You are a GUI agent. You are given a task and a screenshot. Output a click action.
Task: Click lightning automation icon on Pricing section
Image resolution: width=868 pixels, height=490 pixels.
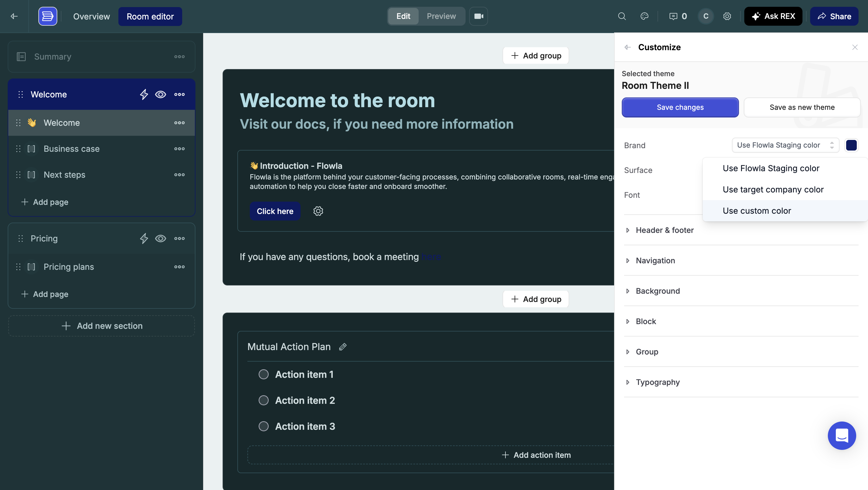[x=144, y=239]
